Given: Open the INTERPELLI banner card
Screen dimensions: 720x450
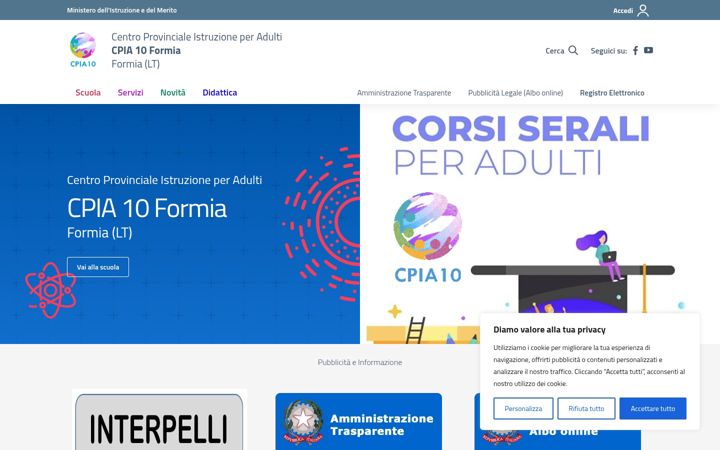Looking at the screenshot, I should [159, 422].
